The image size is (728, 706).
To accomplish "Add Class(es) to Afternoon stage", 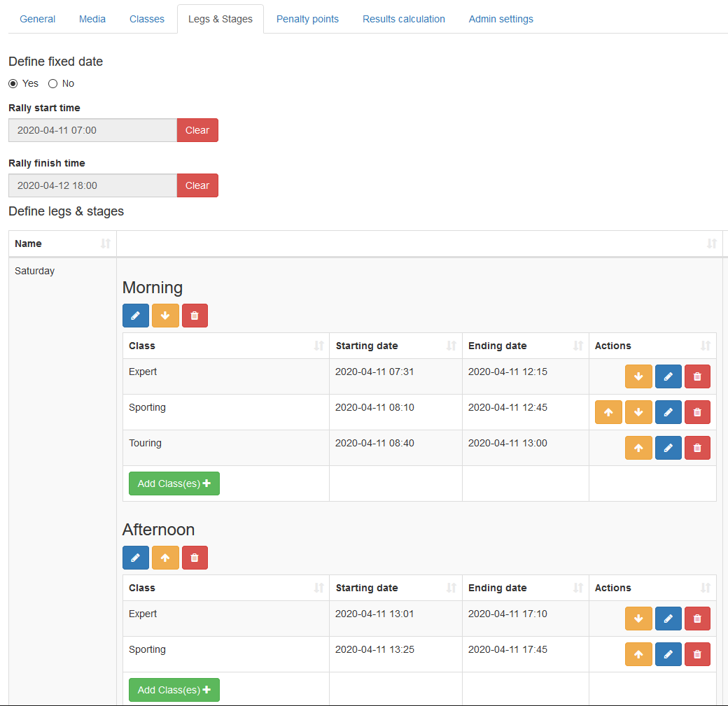I will pos(174,690).
